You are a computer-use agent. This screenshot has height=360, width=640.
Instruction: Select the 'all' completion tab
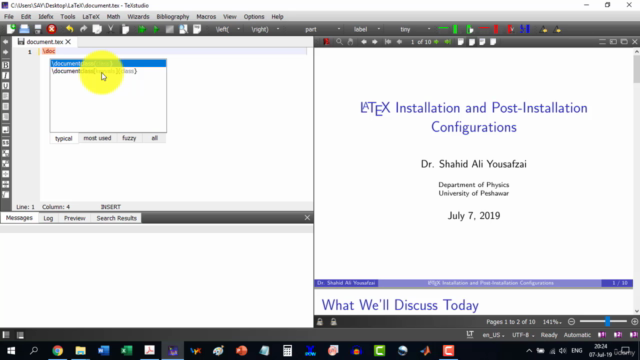(154, 138)
